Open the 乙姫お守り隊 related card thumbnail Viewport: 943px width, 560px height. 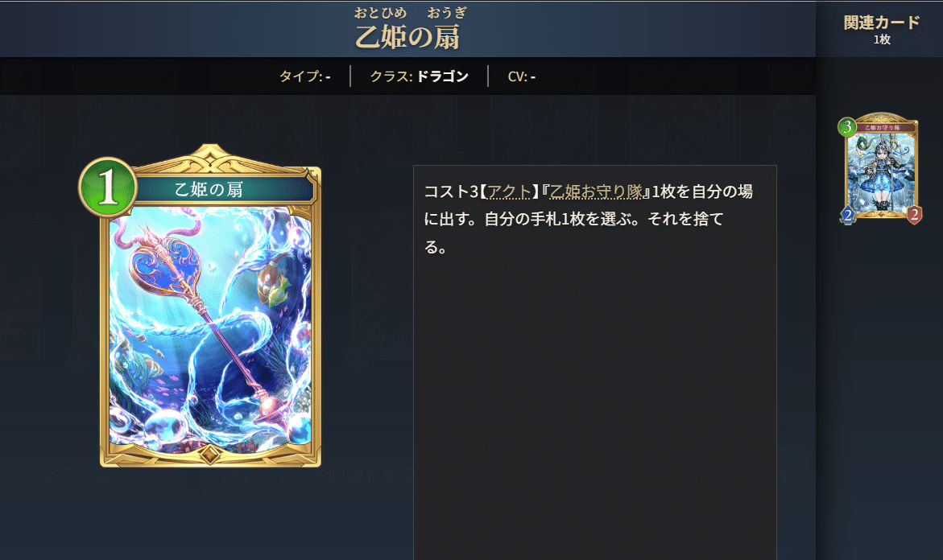pyautogui.click(x=880, y=167)
